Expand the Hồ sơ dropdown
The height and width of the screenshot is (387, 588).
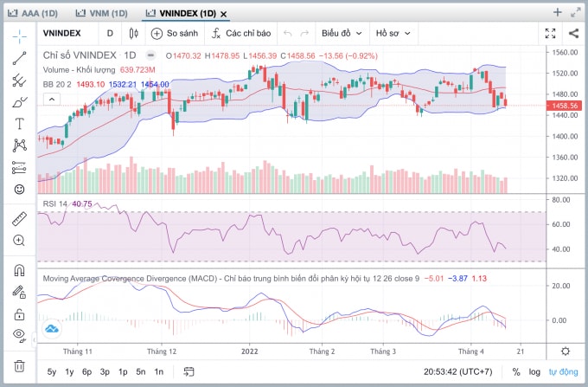tap(393, 34)
